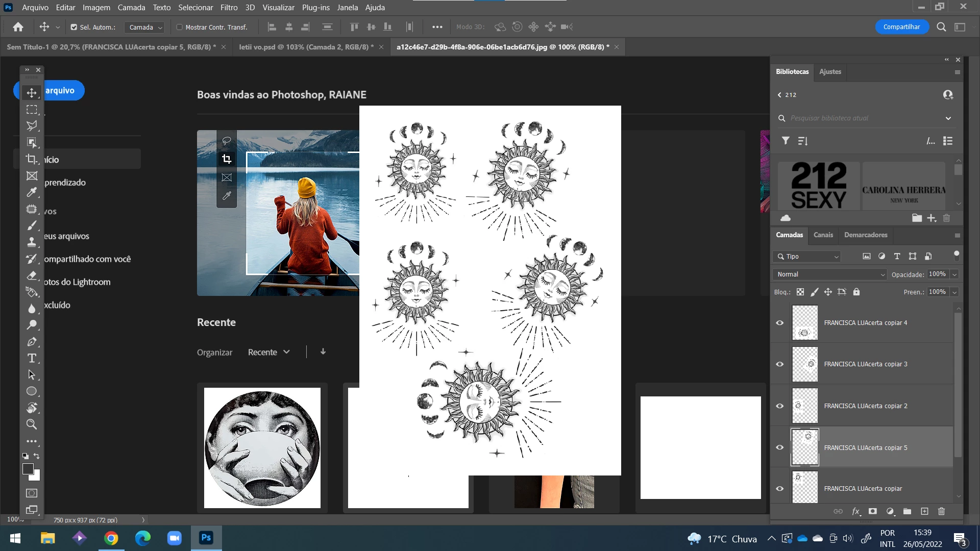Select FRANCISCA LUAcerta copiar 3 layer thumbnail

pyautogui.click(x=805, y=364)
